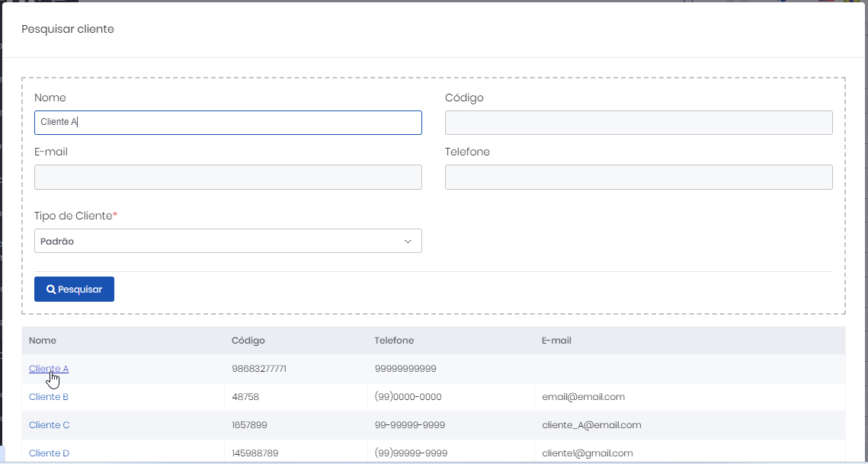Click the code cell 48758

(x=245, y=397)
